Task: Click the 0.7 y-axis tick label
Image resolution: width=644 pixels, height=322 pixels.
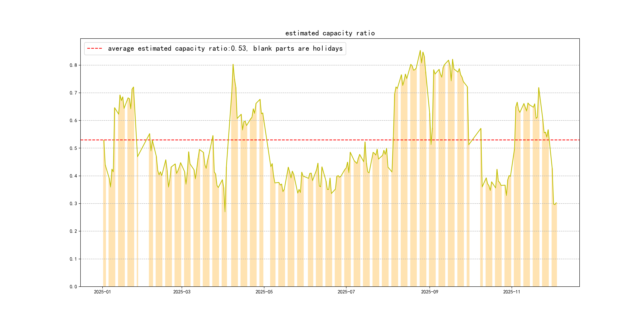Action: [x=73, y=93]
